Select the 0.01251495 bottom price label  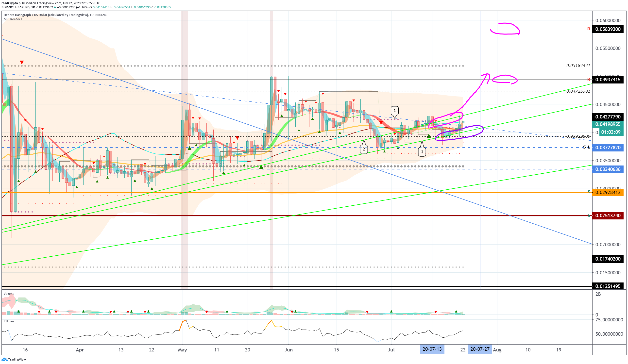pos(608,286)
